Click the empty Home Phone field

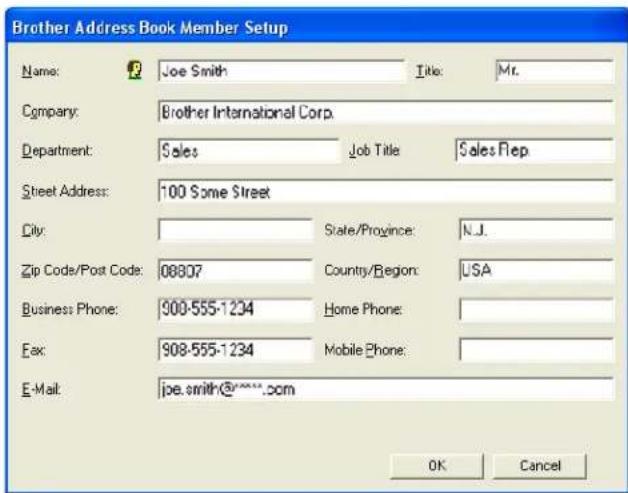click(x=536, y=310)
